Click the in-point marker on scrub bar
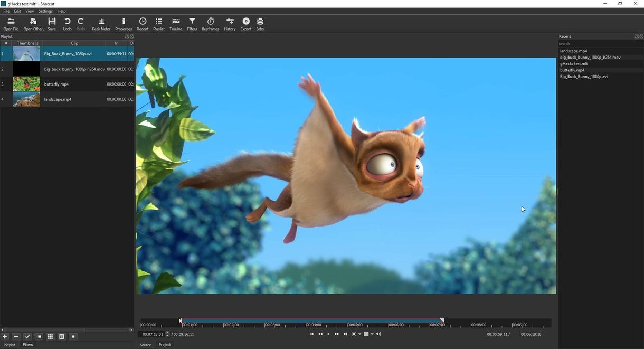Viewport: 644px width, 349px height. (181, 320)
